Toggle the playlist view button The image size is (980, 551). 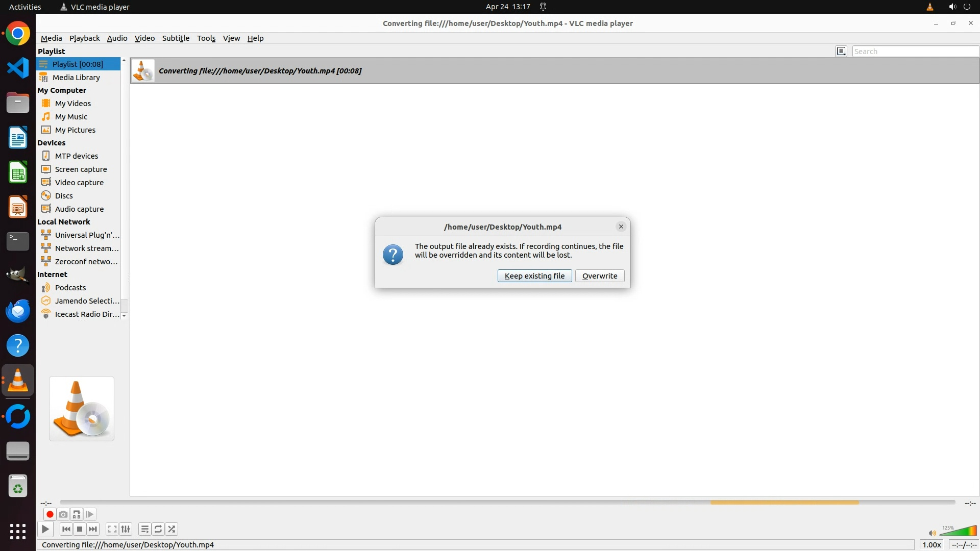pos(145,529)
